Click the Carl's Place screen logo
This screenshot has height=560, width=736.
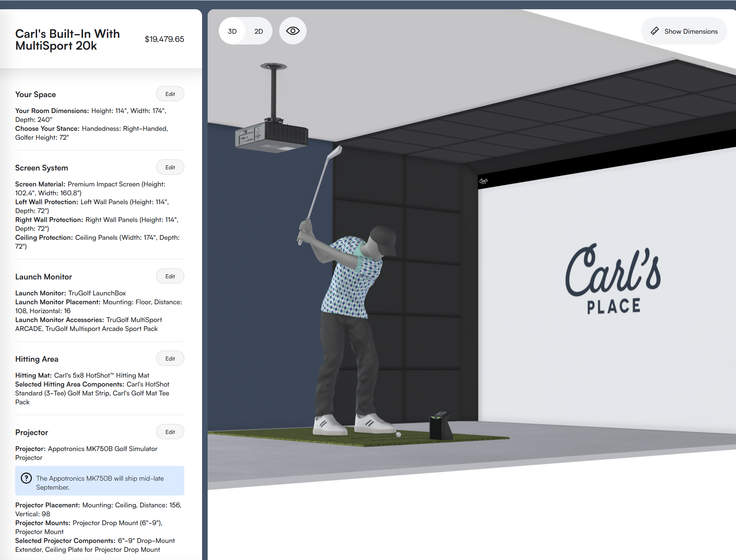[613, 279]
